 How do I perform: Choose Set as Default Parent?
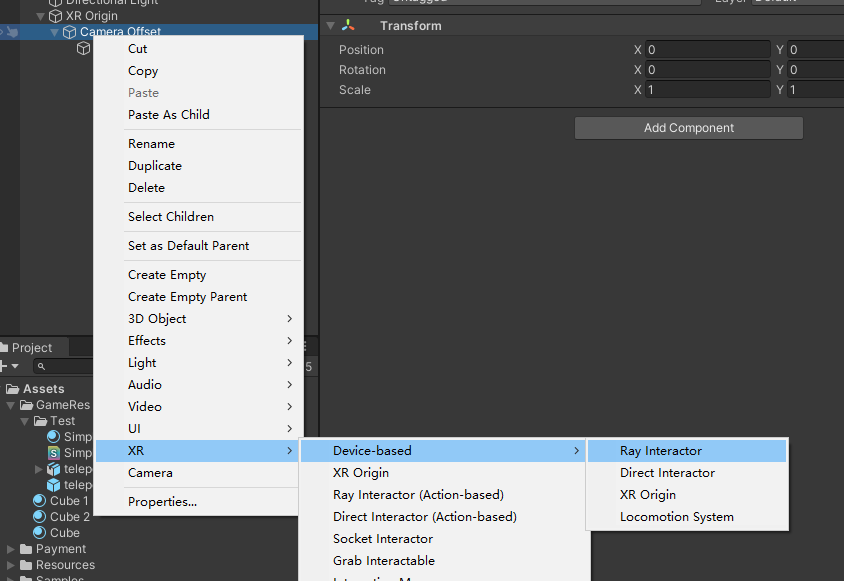(x=199, y=246)
